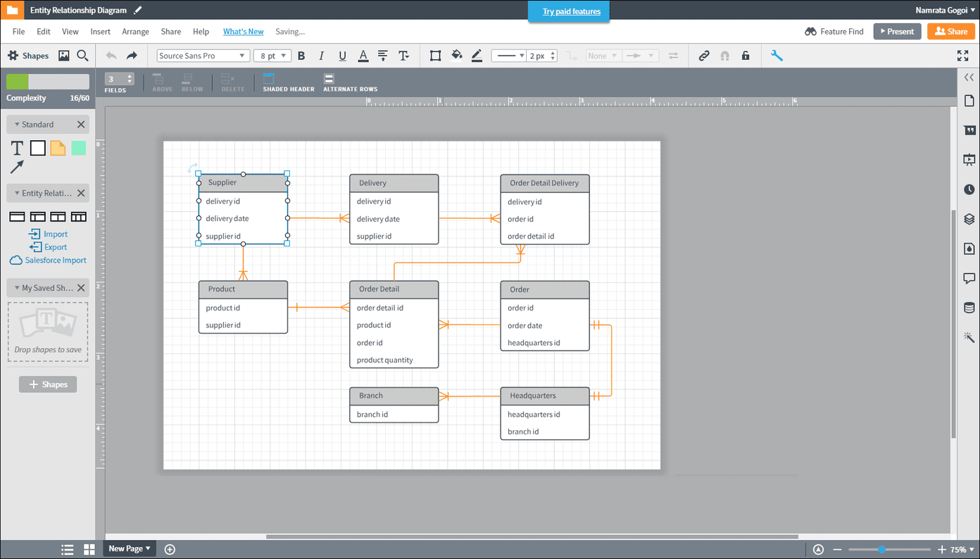Click the add Shapes button
The width and height of the screenshot is (980, 559).
48,384
